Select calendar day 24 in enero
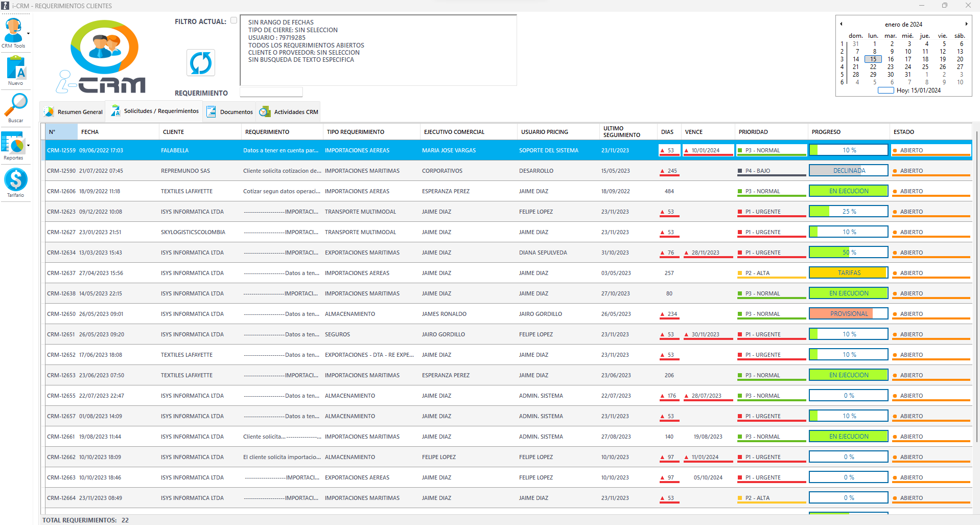 [908, 67]
